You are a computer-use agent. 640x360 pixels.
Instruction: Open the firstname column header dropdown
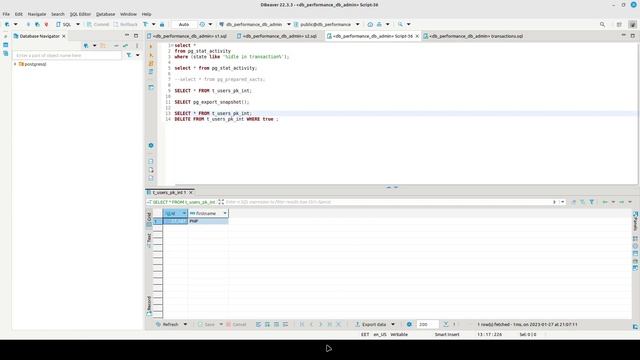pos(225,213)
